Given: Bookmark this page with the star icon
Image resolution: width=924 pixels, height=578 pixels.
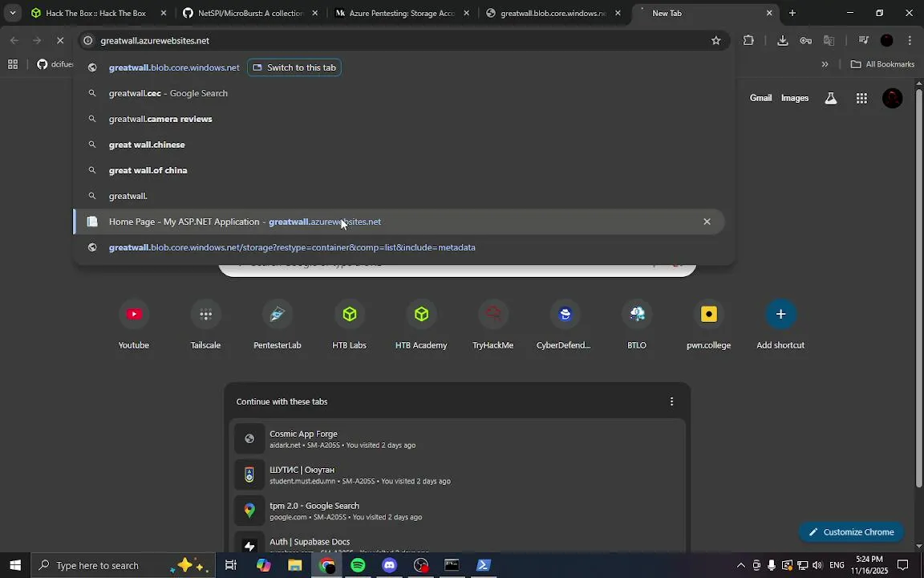Looking at the screenshot, I should tap(716, 41).
